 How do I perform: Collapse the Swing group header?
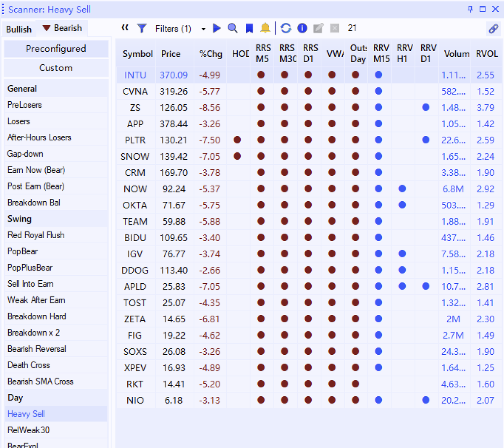click(x=56, y=219)
